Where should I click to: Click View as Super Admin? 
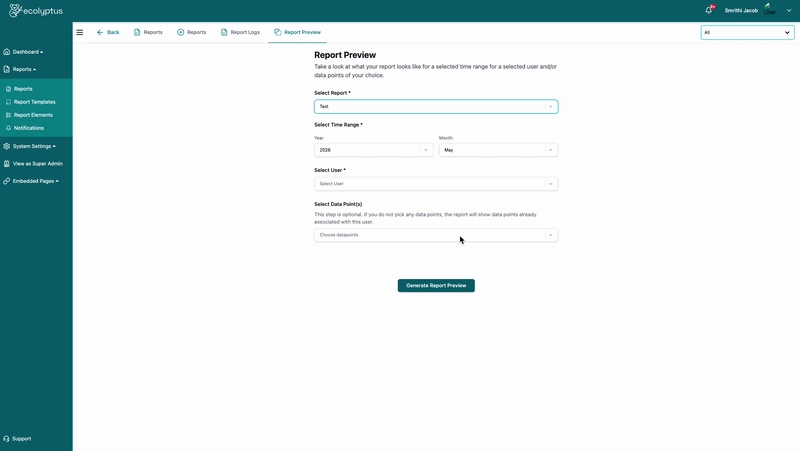[x=37, y=164]
